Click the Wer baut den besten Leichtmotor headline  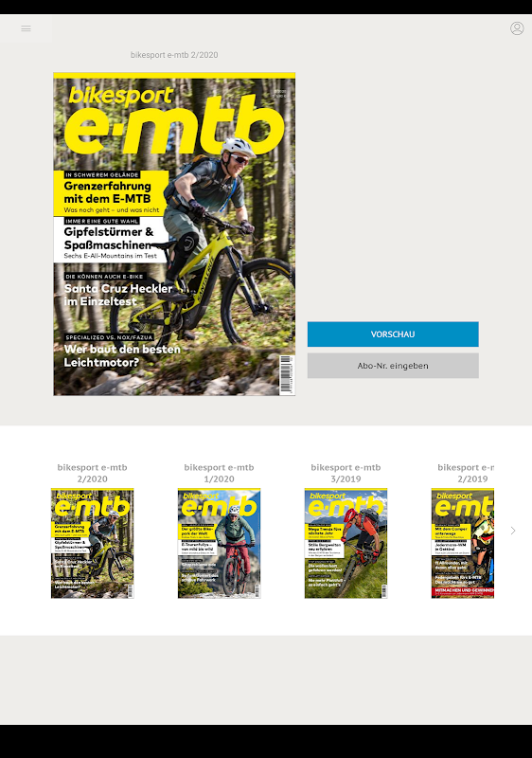point(122,356)
